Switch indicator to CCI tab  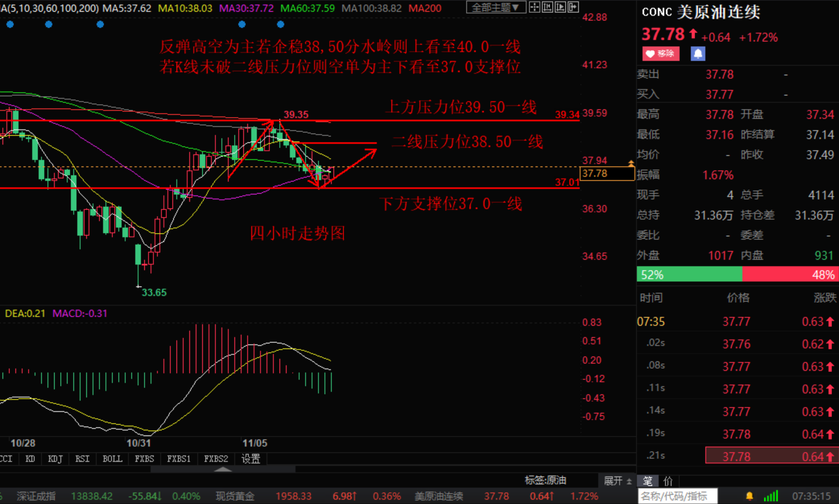(6, 459)
